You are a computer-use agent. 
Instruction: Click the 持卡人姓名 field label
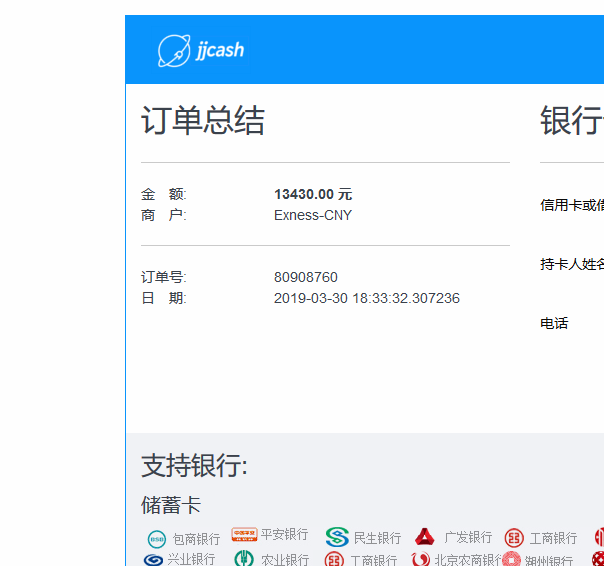tap(572, 264)
